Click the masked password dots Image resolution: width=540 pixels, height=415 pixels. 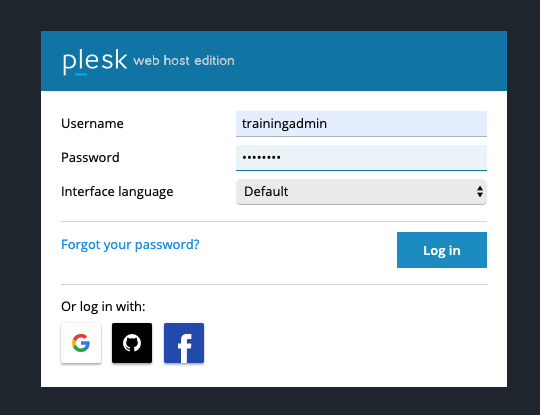point(261,158)
